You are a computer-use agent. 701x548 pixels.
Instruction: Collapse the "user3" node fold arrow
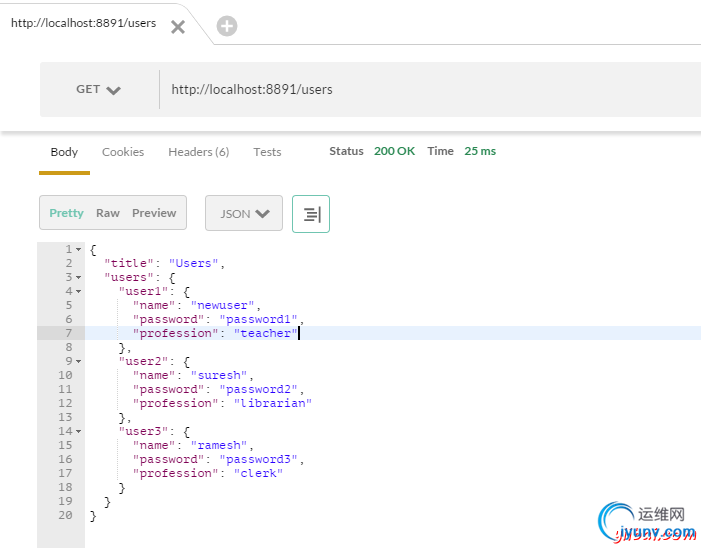79,431
